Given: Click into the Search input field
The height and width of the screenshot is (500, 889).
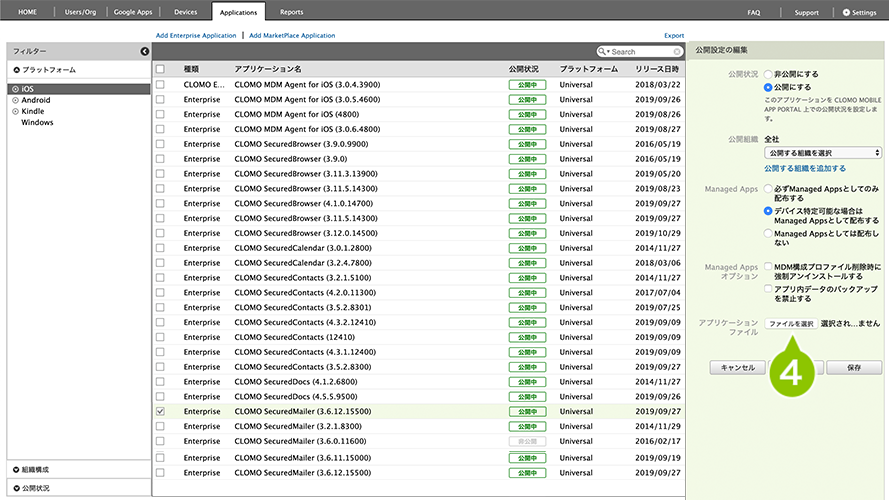Looking at the screenshot, I should pyautogui.click(x=641, y=52).
